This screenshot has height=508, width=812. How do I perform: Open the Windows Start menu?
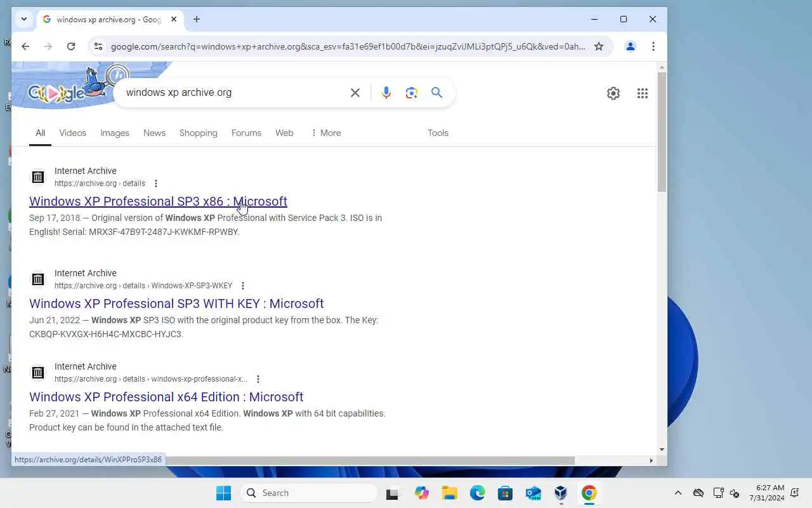[223, 493]
